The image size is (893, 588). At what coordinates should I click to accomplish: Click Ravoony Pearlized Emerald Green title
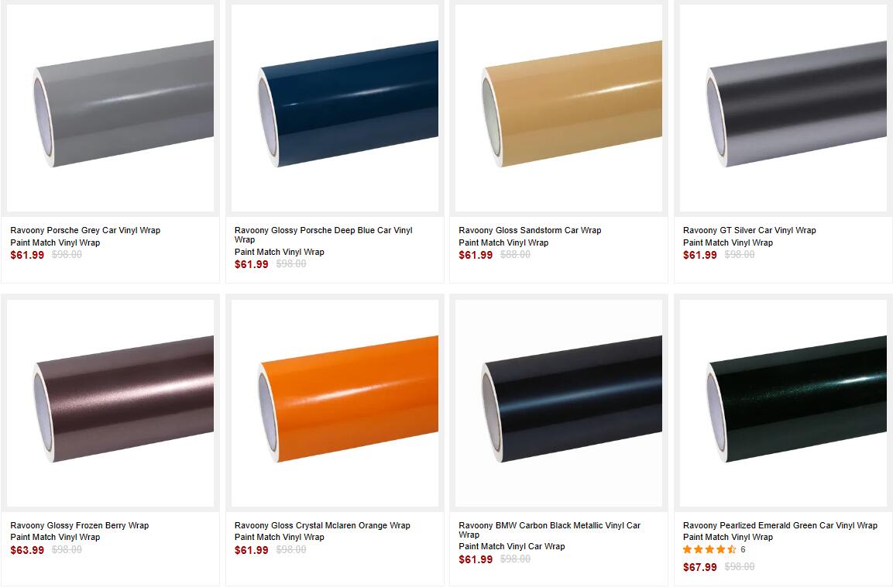point(780,525)
